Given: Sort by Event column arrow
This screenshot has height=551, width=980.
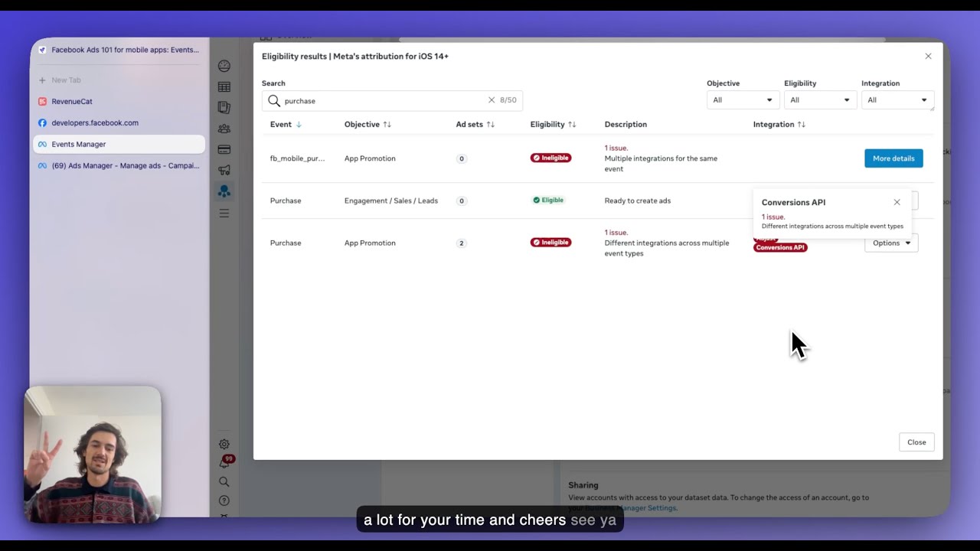Looking at the screenshot, I should click(299, 124).
